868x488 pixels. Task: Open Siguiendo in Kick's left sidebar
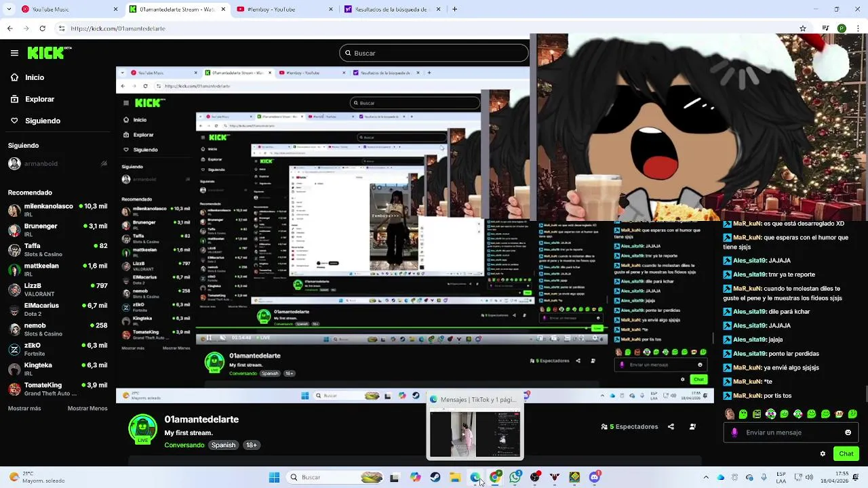click(35, 121)
